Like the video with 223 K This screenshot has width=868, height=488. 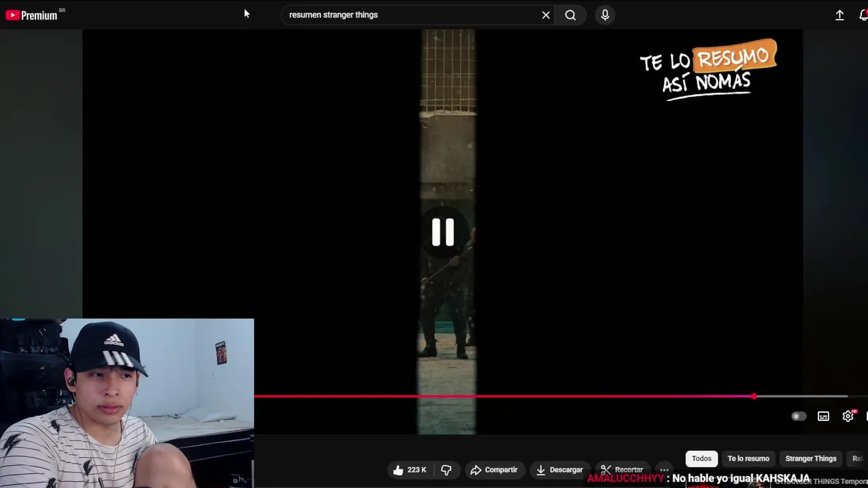pos(410,470)
